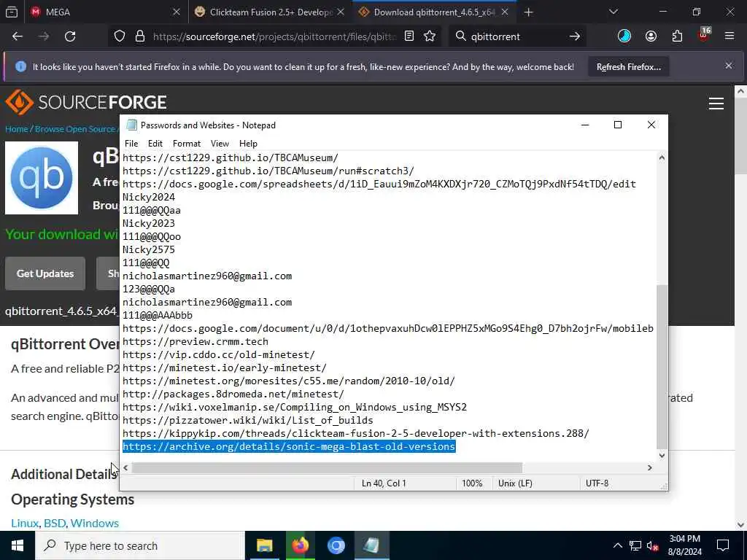This screenshot has height=560, width=747.
Task: Click Windows taskbar search box
Action: click(x=140, y=545)
